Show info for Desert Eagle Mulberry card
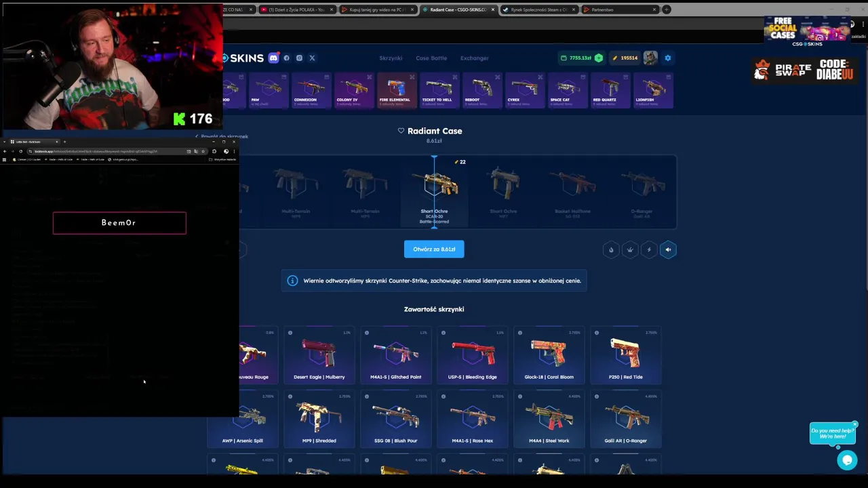The height and width of the screenshot is (488, 868). coord(290,333)
